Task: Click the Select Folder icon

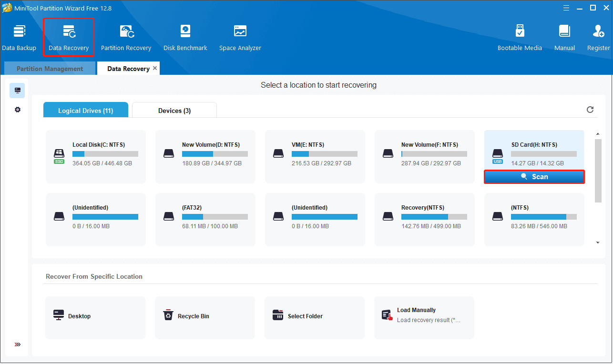Action: point(278,315)
